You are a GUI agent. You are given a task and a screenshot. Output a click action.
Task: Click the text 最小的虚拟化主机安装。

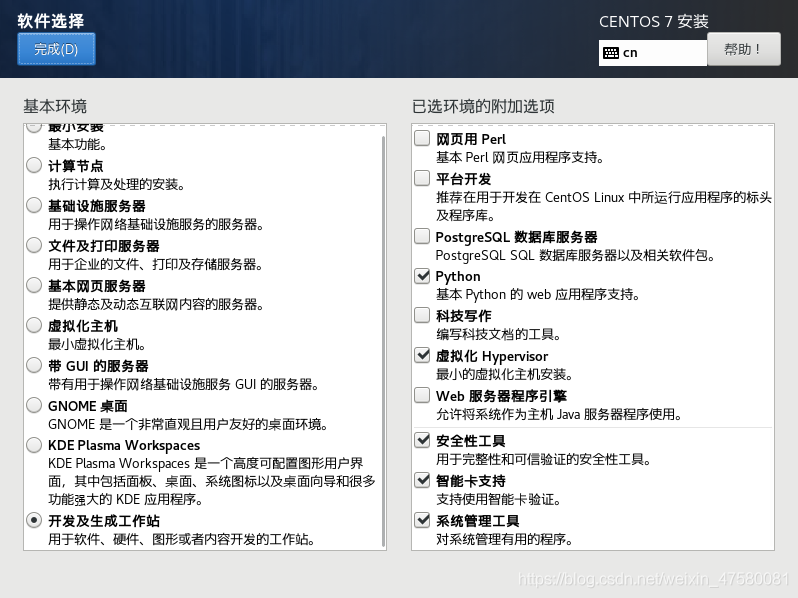(505, 375)
